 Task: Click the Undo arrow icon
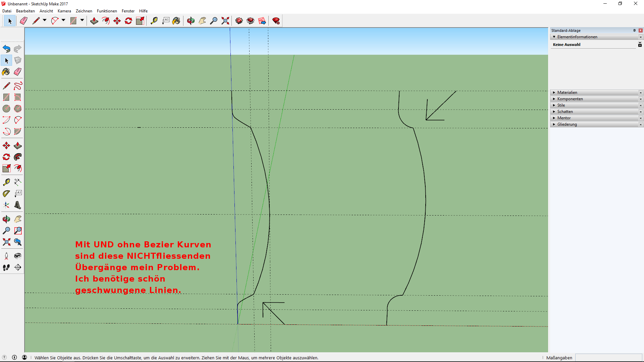coord(6,49)
